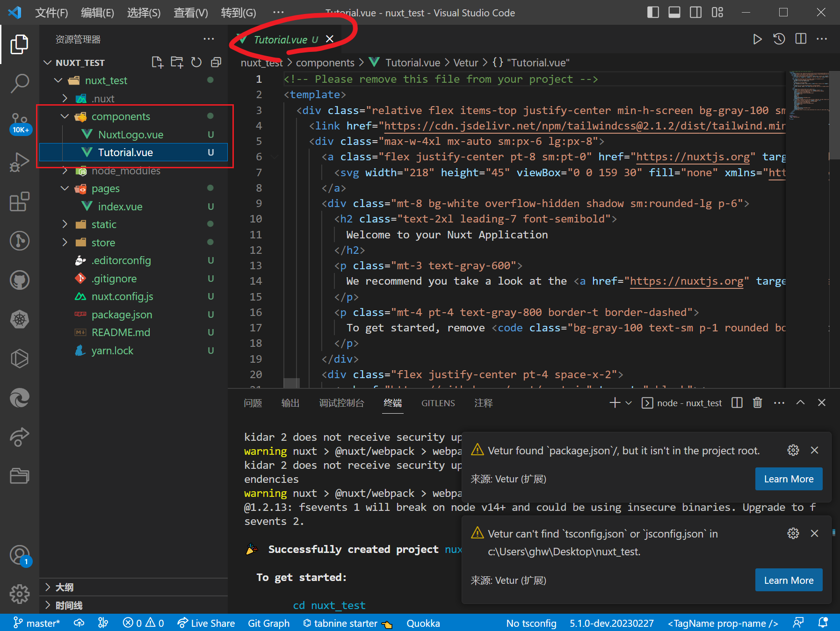The height and width of the screenshot is (631, 840).
Task: Click New File icon in NUXT_TEST header
Action: click(157, 62)
